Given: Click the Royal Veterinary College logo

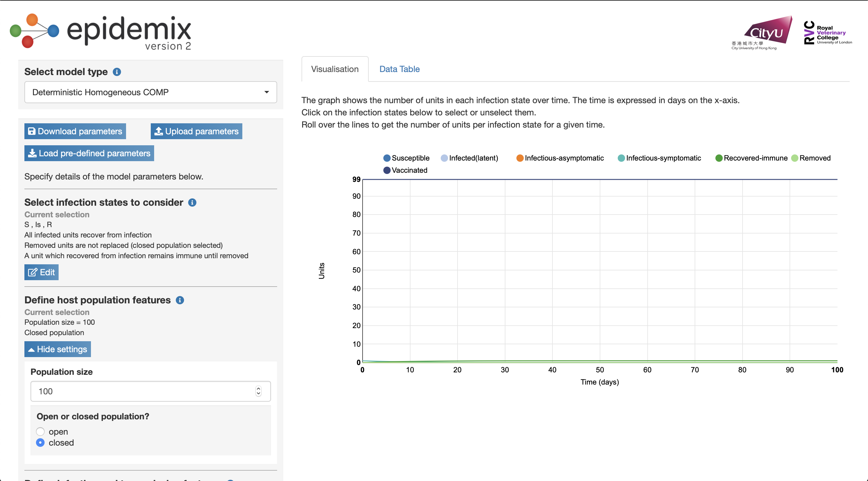Looking at the screenshot, I should point(828,33).
